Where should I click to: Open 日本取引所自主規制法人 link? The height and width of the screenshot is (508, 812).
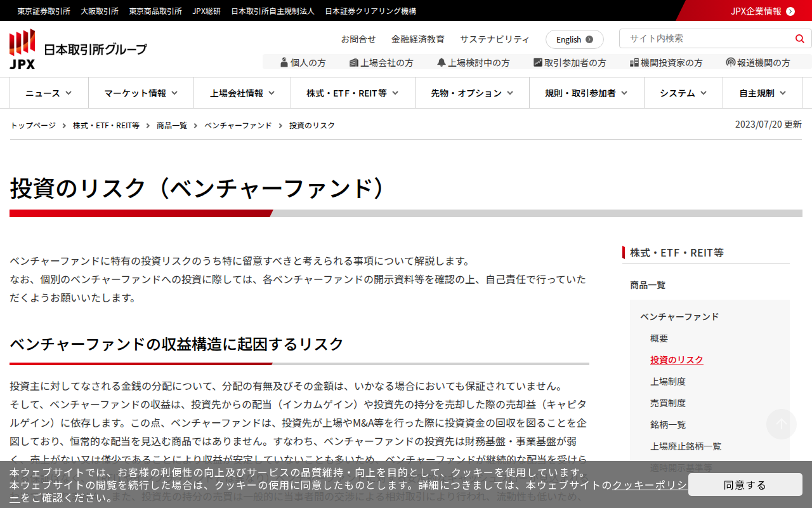(x=273, y=11)
